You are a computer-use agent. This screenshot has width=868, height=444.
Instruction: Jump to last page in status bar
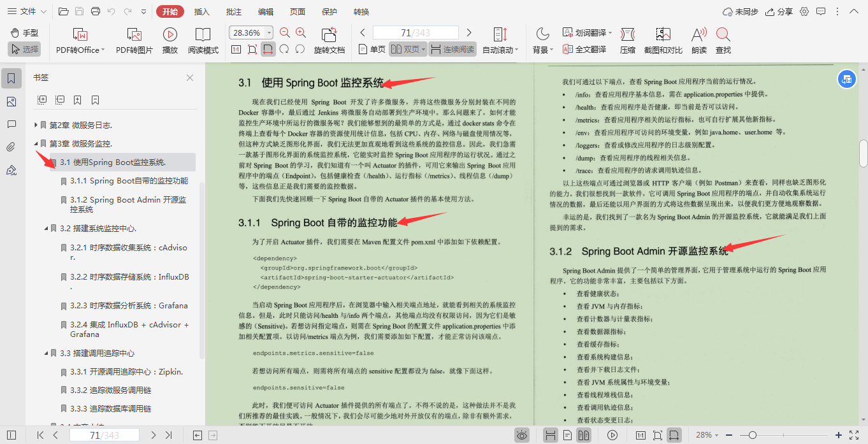click(x=169, y=435)
